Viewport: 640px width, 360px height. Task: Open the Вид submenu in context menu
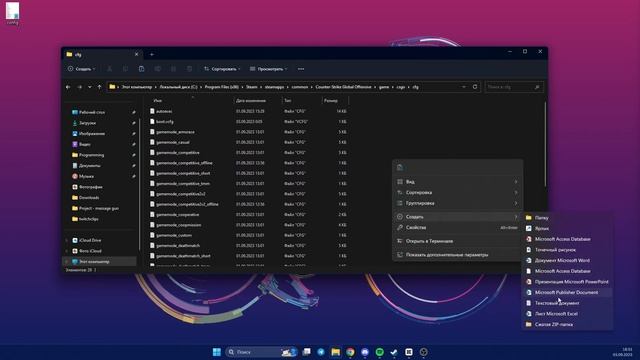pos(458,182)
